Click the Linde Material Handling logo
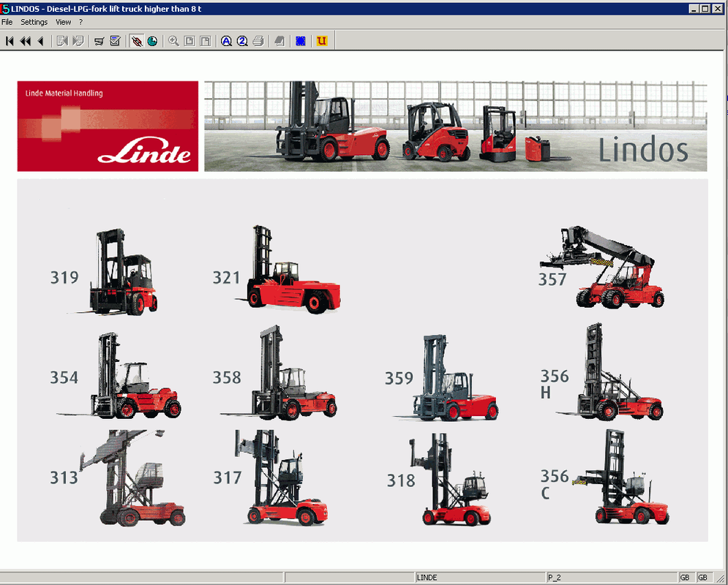The image size is (728, 585). coord(108,127)
